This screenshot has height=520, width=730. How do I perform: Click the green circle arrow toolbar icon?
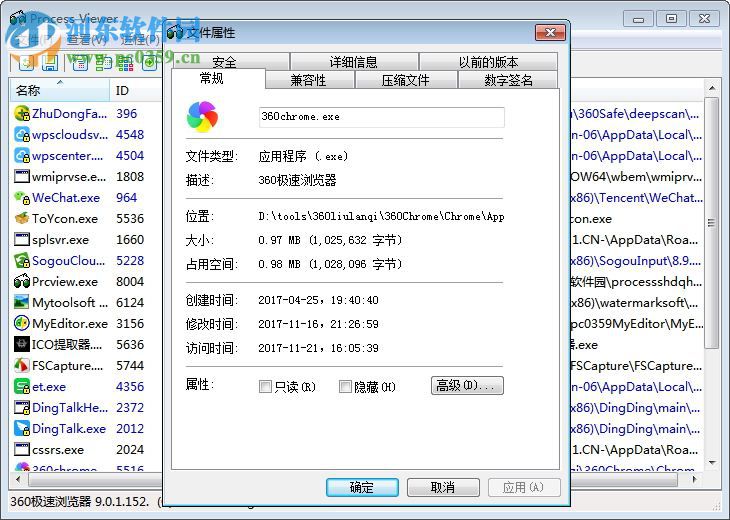pyautogui.click(x=149, y=62)
